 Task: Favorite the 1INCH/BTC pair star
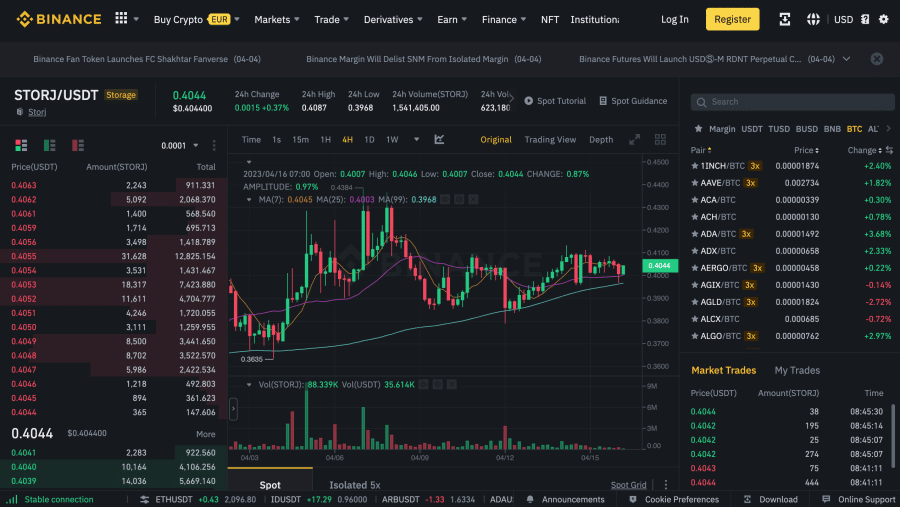695,165
